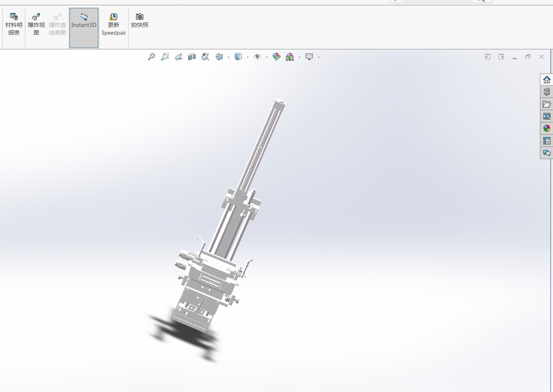Screen dimensions: 553x392
Task: Click the Previous View icon
Action: click(178, 57)
